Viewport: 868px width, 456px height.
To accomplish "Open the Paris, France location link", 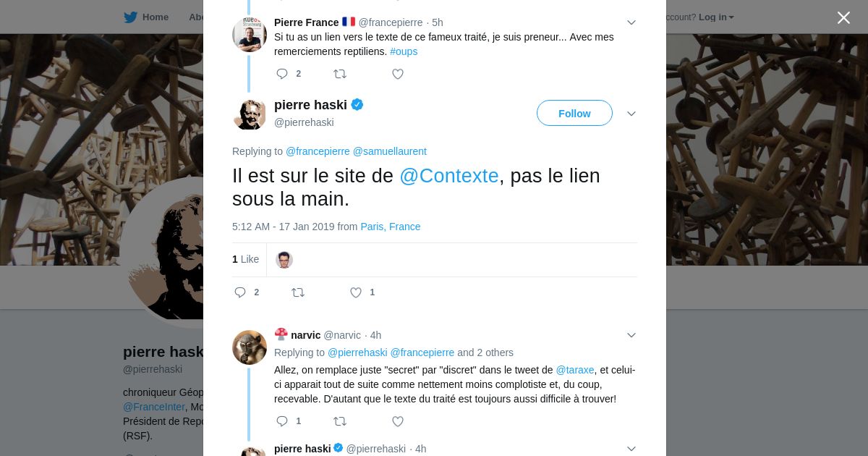I will (391, 227).
